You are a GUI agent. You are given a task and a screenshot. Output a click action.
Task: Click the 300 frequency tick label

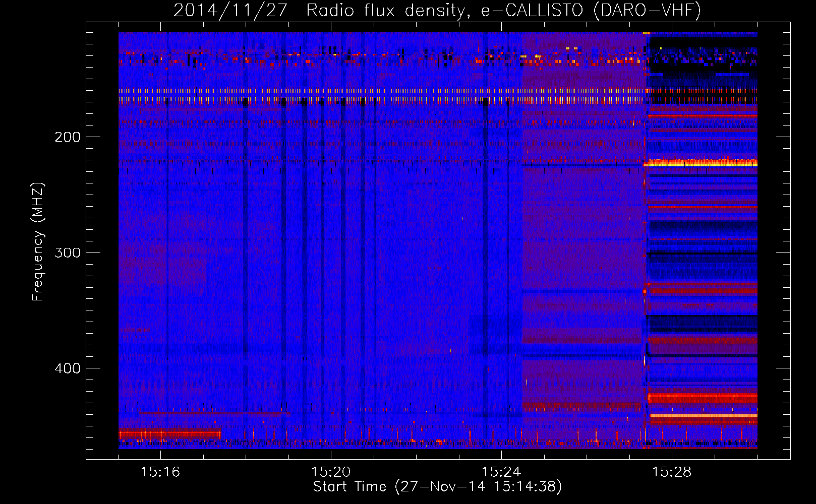(68, 253)
